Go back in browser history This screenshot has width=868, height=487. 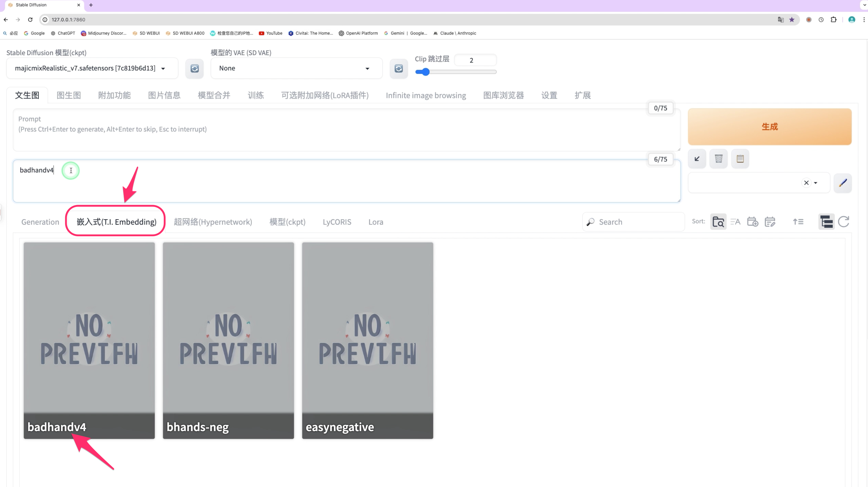coord(6,19)
